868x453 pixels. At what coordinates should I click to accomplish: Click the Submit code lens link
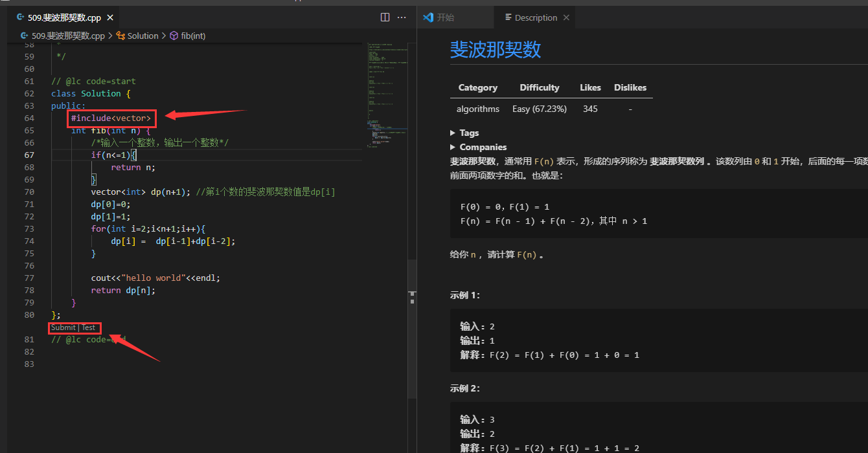coord(63,327)
